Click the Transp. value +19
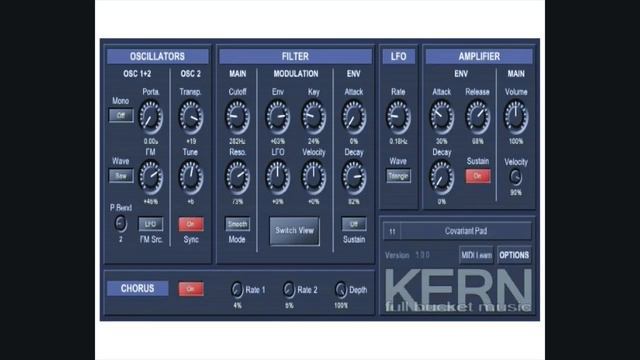Screen dimensions: 640x360 (x=191, y=141)
